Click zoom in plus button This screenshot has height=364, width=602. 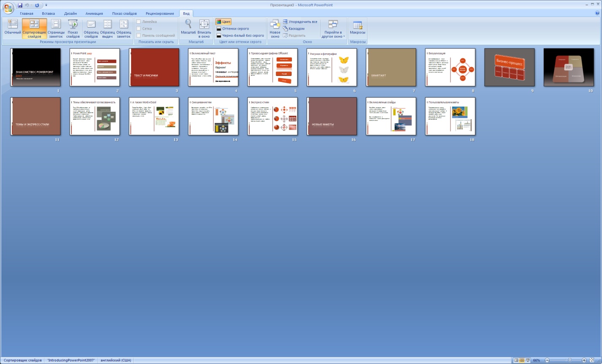584,360
